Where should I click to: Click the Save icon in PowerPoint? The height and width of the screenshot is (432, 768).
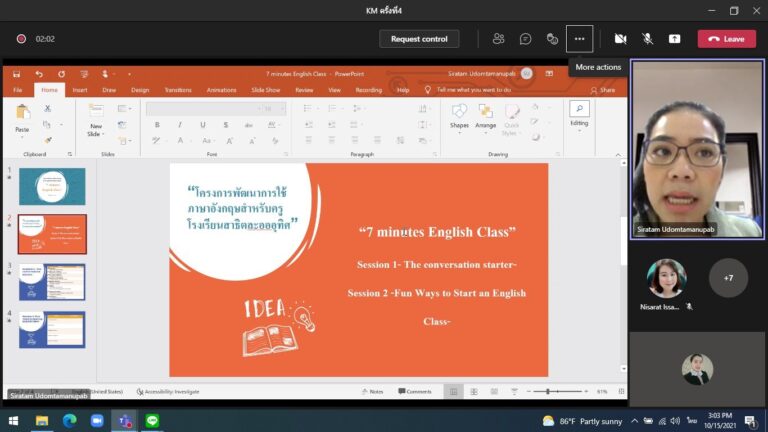(17, 74)
